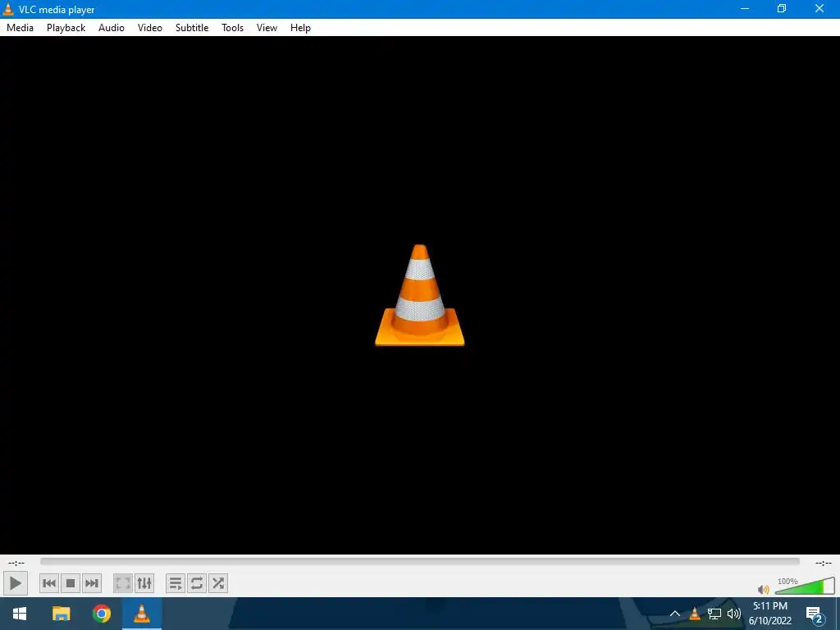The width and height of the screenshot is (840, 630).
Task: Skip to next media track
Action: 92,583
